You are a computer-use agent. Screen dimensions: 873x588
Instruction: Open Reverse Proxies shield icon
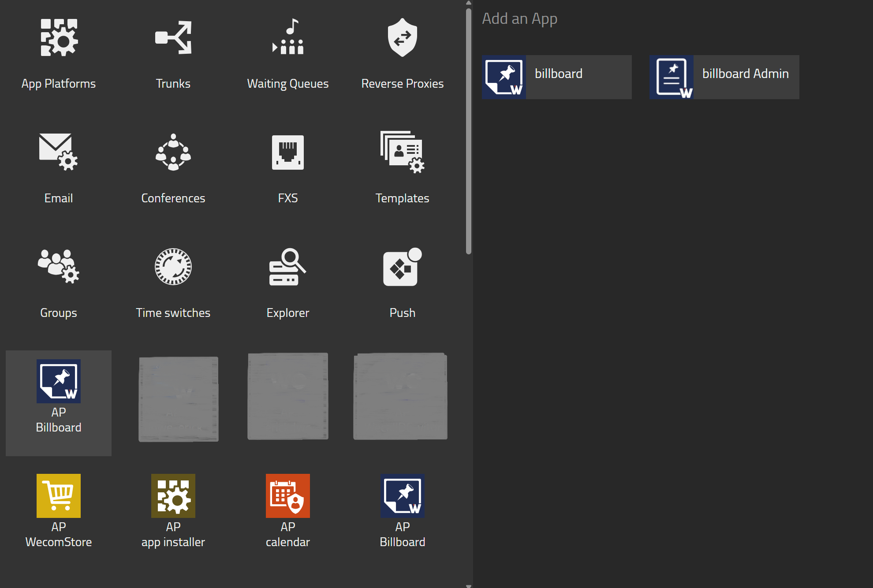coord(402,38)
